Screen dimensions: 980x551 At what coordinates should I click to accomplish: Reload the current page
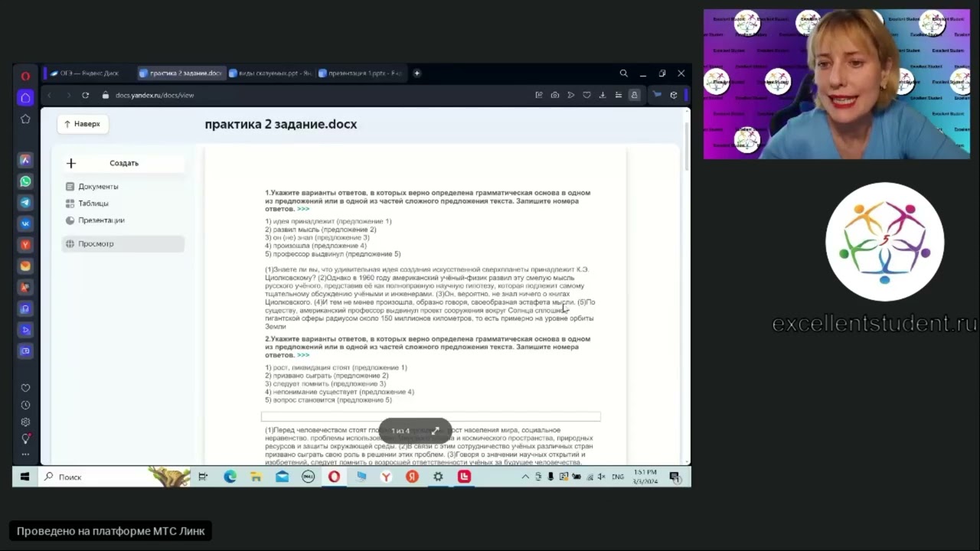click(x=85, y=95)
